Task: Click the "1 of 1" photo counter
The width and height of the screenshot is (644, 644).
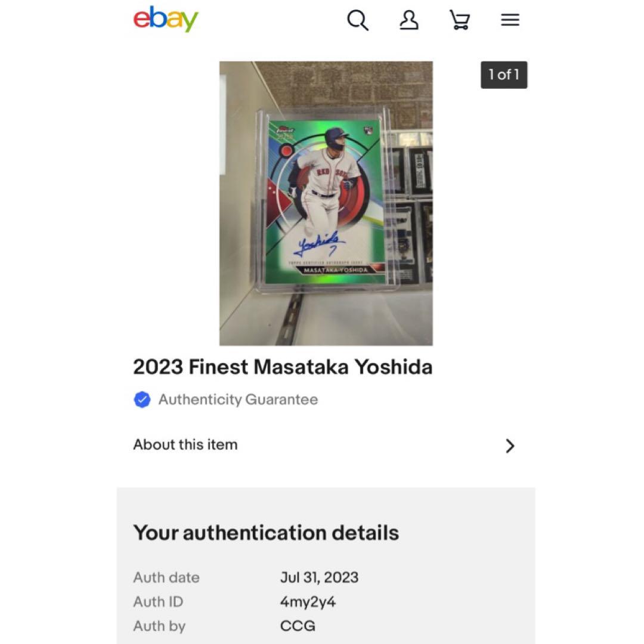Action: pyautogui.click(x=504, y=75)
